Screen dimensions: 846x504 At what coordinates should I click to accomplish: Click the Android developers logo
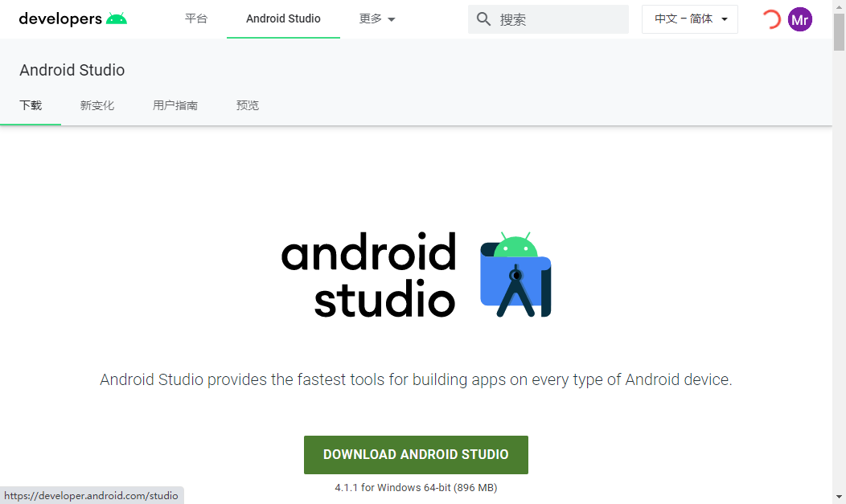click(x=73, y=18)
